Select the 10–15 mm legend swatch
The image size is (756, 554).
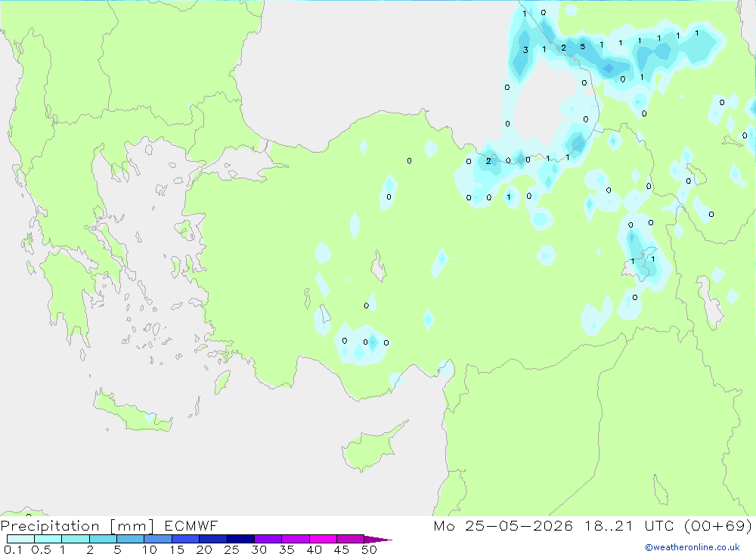point(158,539)
